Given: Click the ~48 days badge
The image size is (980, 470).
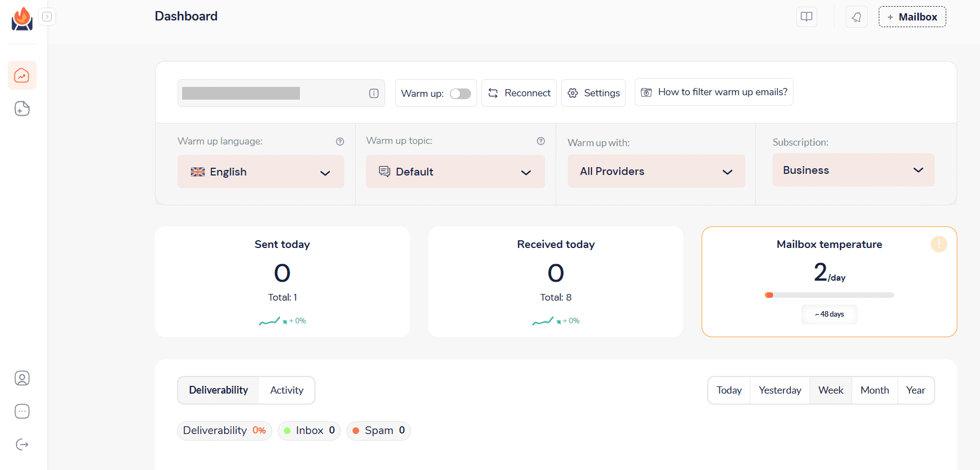Looking at the screenshot, I should 829,314.
